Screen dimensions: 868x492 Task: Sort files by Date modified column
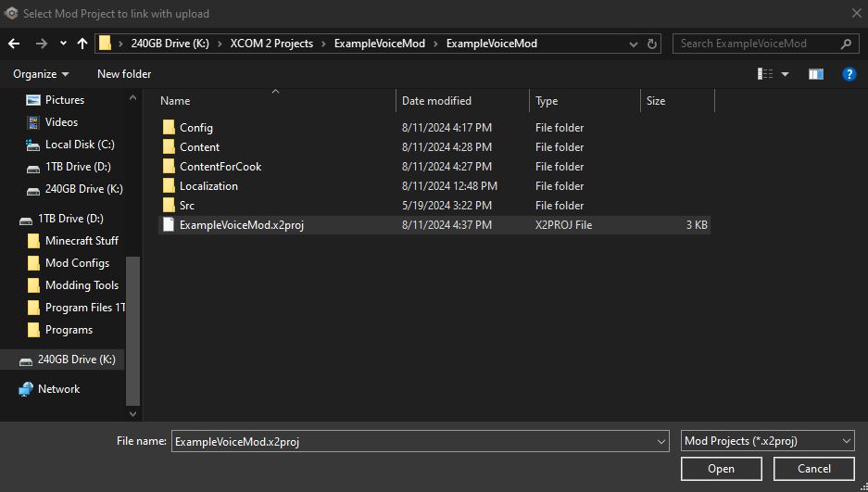436,101
